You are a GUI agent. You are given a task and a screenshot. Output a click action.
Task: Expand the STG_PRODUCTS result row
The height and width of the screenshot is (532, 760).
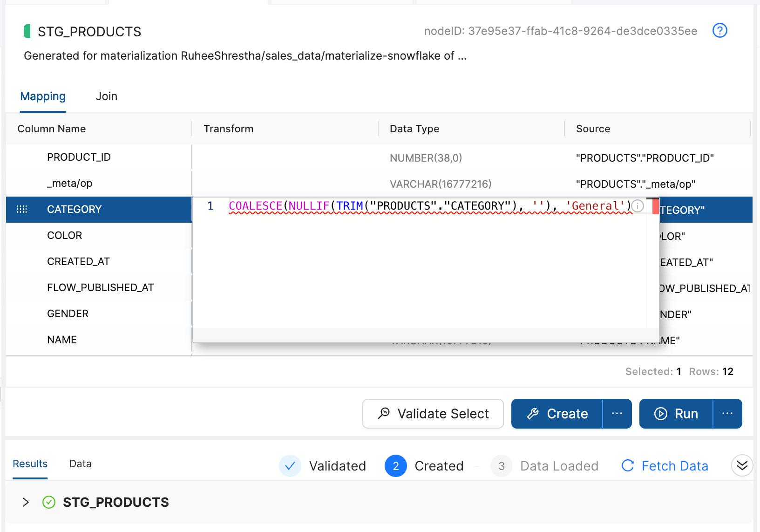coord(26,502)
